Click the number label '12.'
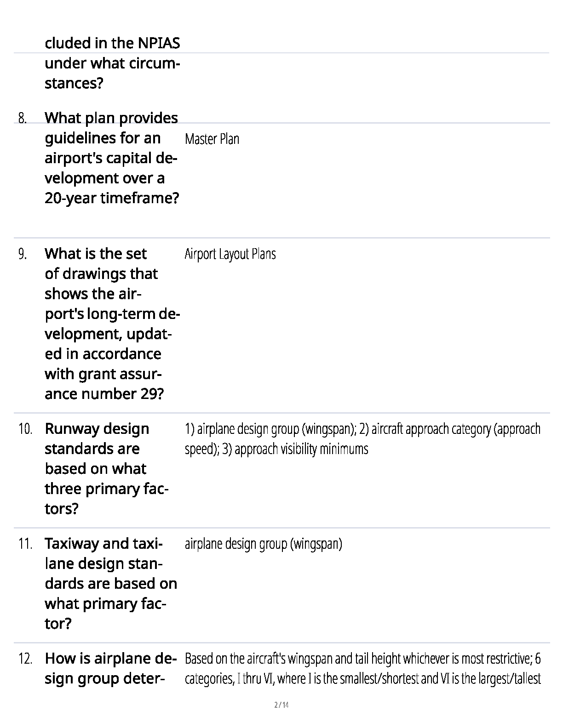Screen dimensions: 563x728 click(25, 659)
